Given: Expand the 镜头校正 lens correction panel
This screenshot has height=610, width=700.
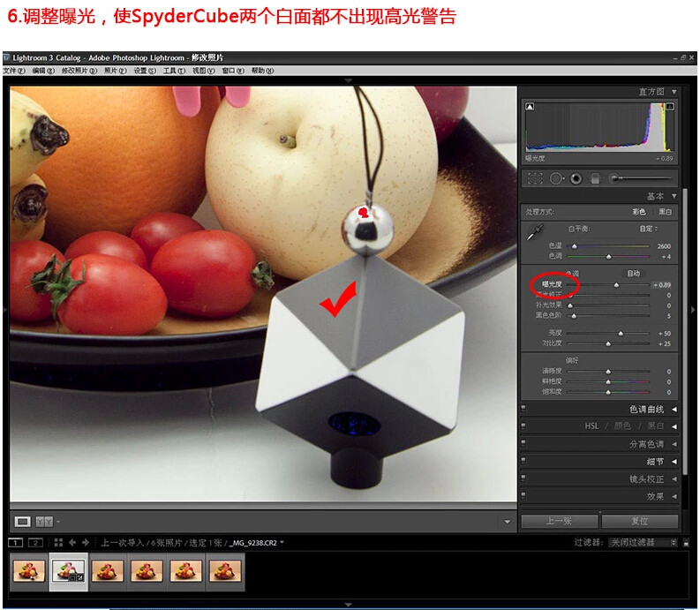Looking at the screenshot, I should (x=674, y=478).
